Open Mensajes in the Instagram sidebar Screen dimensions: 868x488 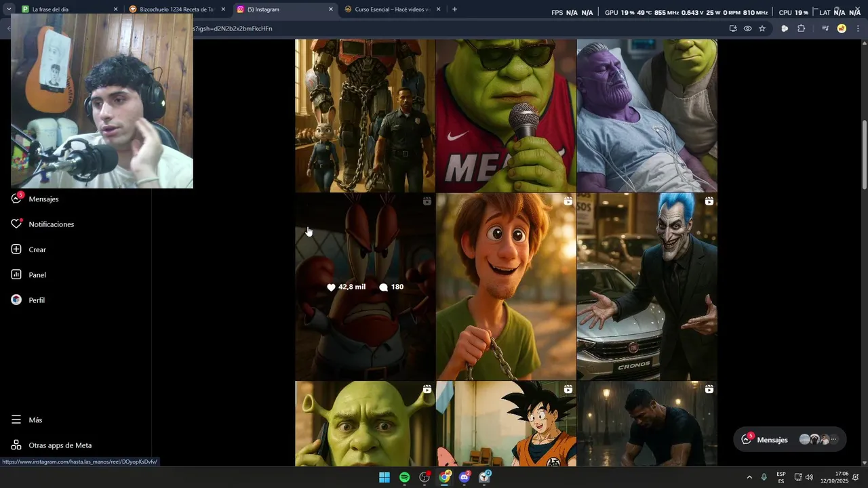[43, 199]
